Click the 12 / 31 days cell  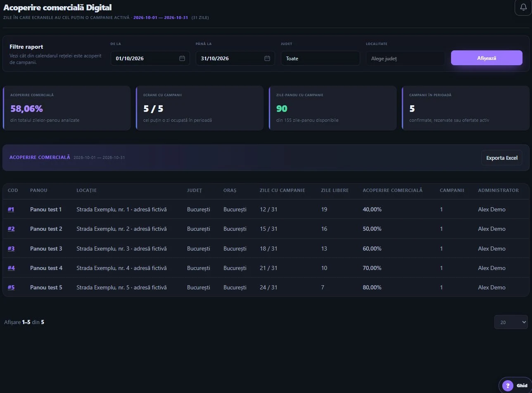click(x=268, y=209)
